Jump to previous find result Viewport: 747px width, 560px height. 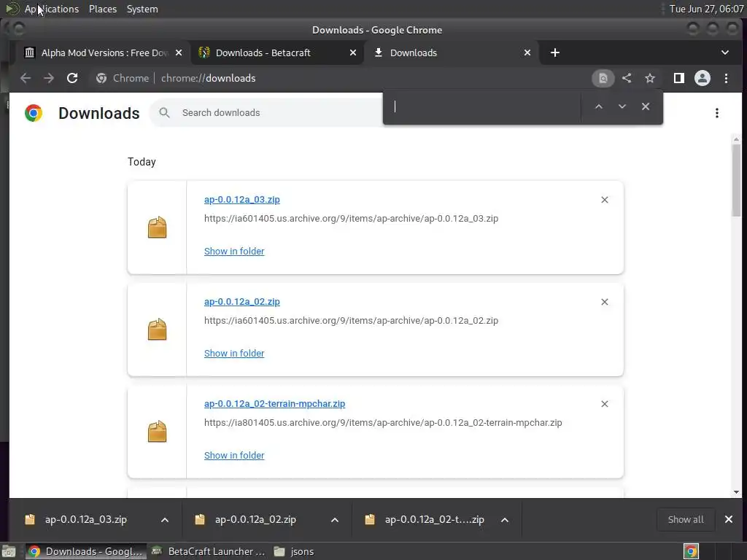(599, 106)
